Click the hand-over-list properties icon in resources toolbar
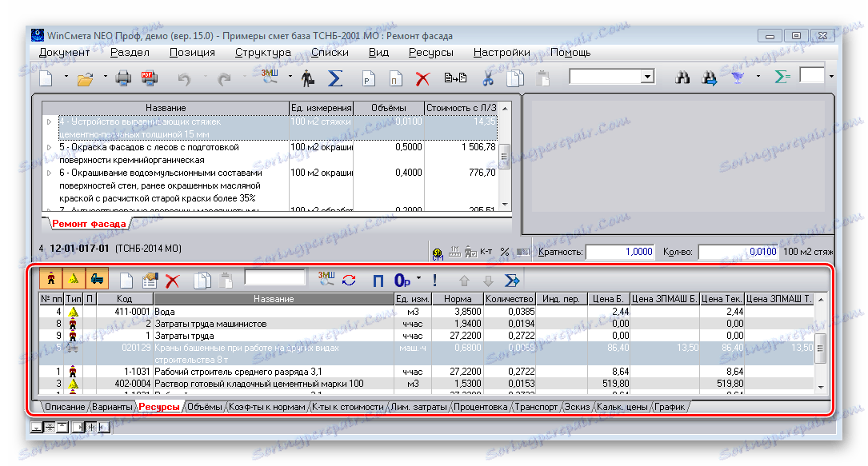This screenshot has width=868, height=466. pyautogui.click(x=150, y=281)
